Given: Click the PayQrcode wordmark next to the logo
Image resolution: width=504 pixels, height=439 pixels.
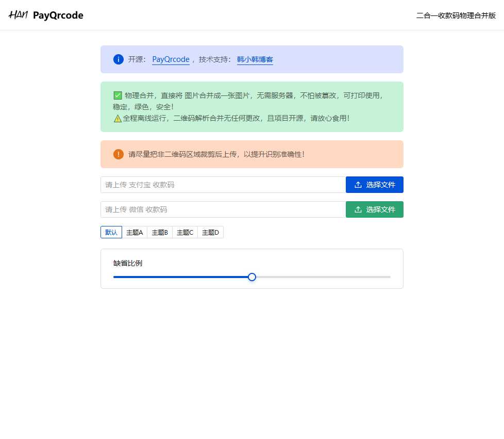Looking at the screenshot, I should [58, 15].
